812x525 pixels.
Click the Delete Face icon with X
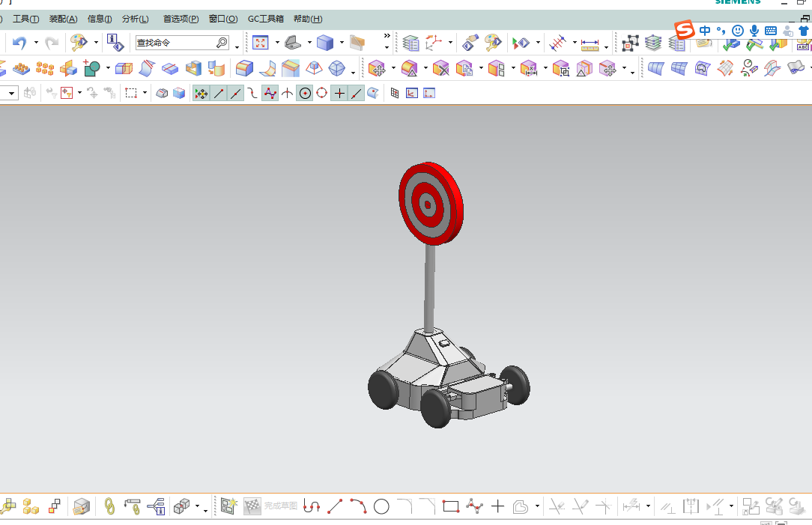(x=440, y=68)
